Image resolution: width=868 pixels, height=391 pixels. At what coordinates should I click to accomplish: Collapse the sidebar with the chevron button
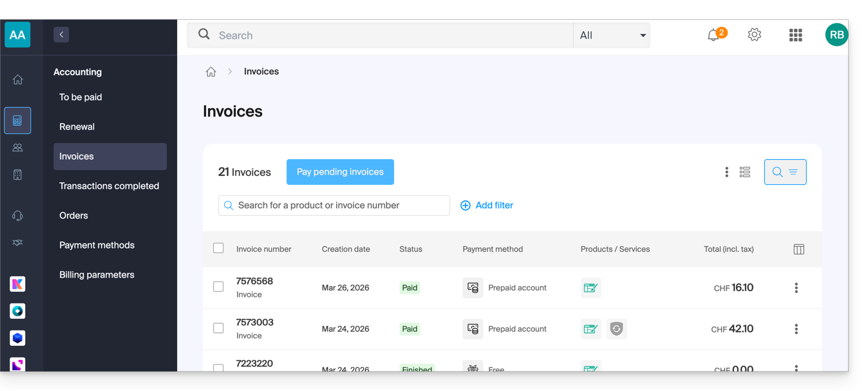61,35
